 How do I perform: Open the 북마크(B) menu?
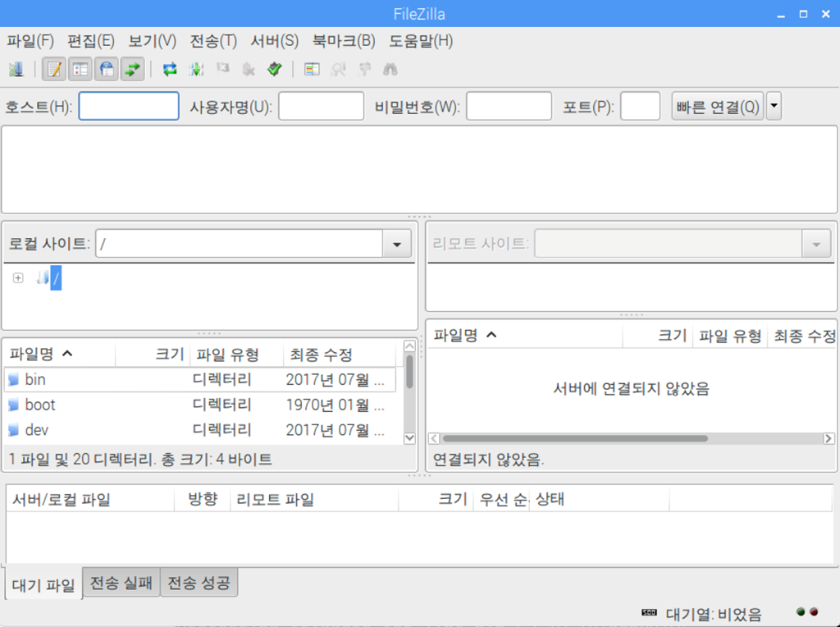(344, 41)
